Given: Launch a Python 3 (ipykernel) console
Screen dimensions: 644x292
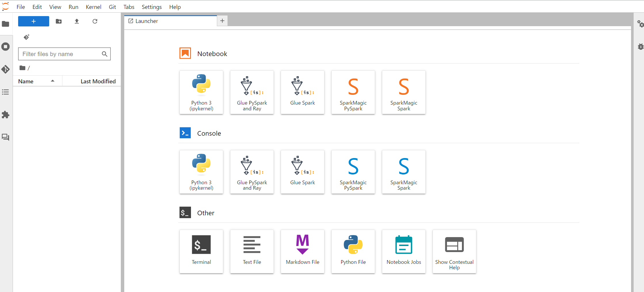Looking at the screenshot, I should point(201,172).
